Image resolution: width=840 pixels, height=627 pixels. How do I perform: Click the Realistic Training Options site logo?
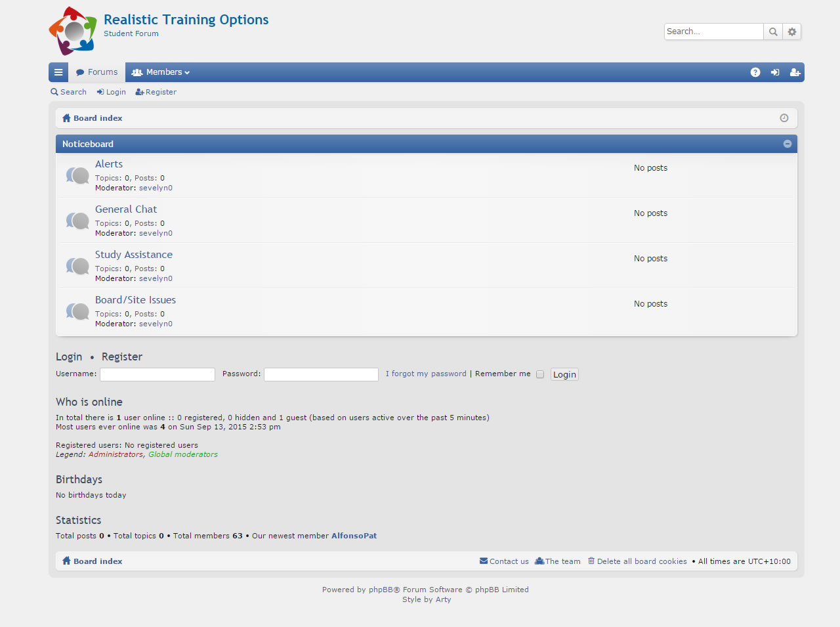tap(73, 31)
